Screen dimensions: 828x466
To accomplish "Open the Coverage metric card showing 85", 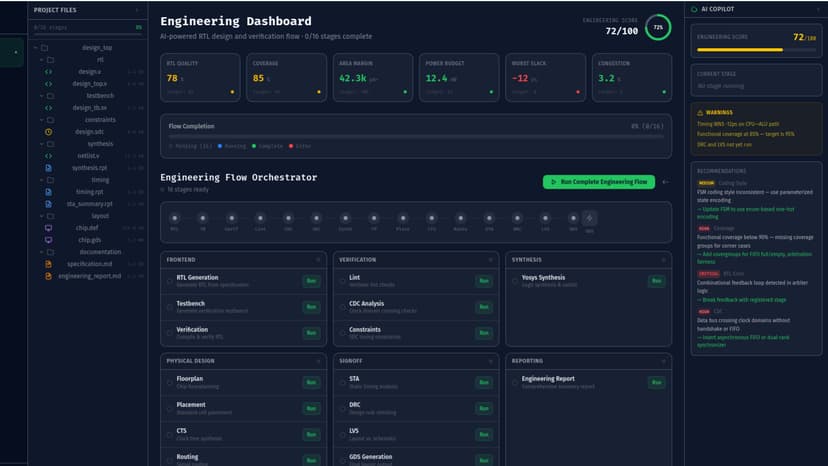I will [x=286, y=77].
